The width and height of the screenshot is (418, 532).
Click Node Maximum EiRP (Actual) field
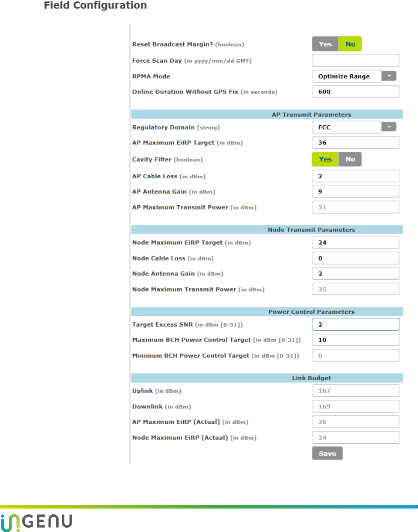tap(356, 438)
